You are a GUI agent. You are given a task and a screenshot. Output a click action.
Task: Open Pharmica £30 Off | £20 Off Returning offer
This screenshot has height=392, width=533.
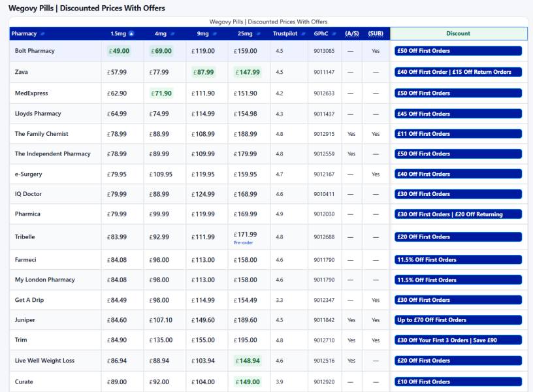click(459, 214)
